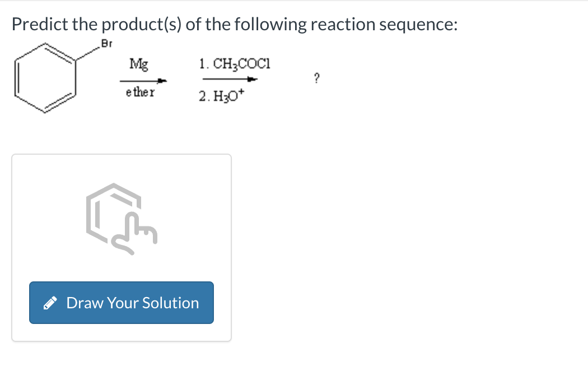Click inside the solution answer card
This screenshot has height=389, width=588.
121,247
